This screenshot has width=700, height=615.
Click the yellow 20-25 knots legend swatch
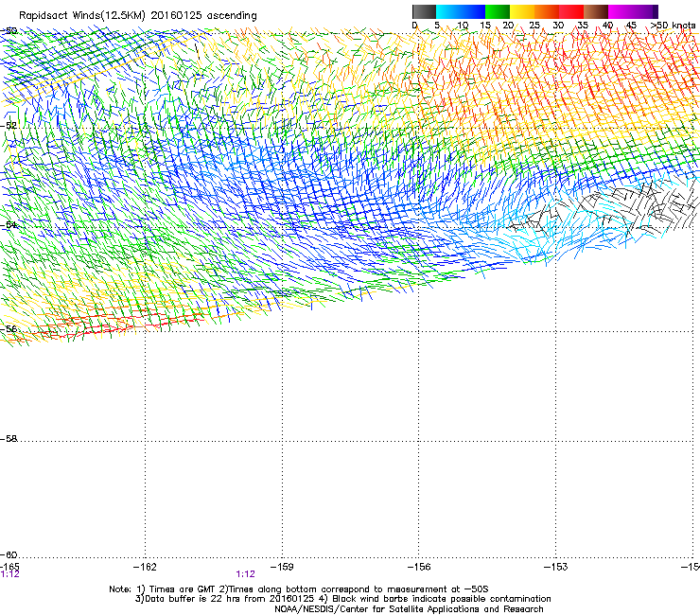tap(522, 11)
